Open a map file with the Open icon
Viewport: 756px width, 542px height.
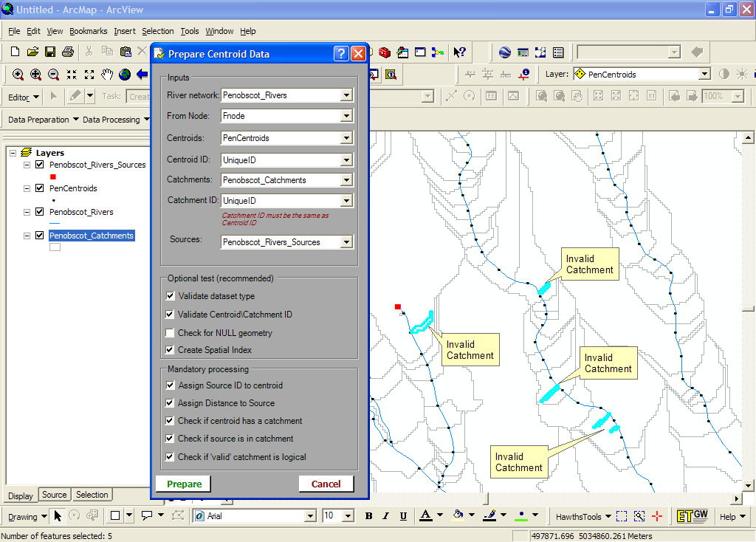click(x=32, y=52)
